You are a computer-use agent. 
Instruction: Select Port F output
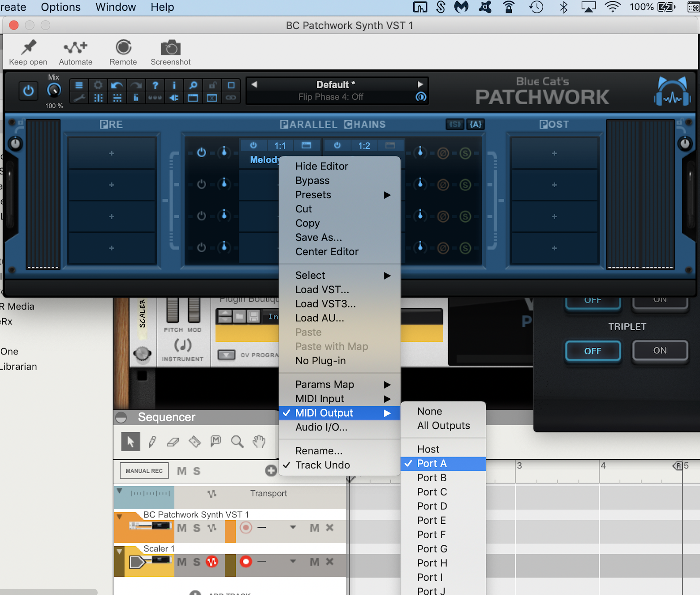tap(443, 535)
